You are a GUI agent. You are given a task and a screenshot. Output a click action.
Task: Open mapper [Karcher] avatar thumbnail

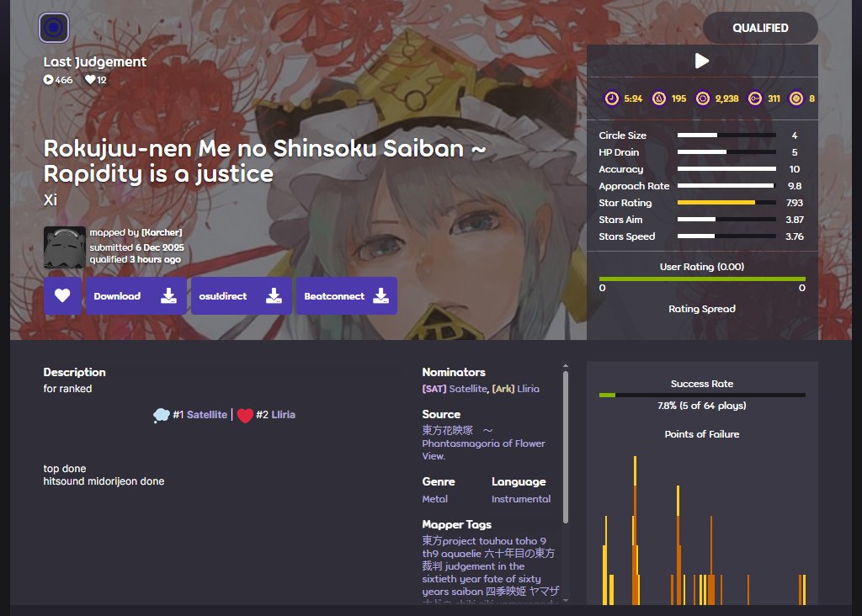(x=64, y=247)
